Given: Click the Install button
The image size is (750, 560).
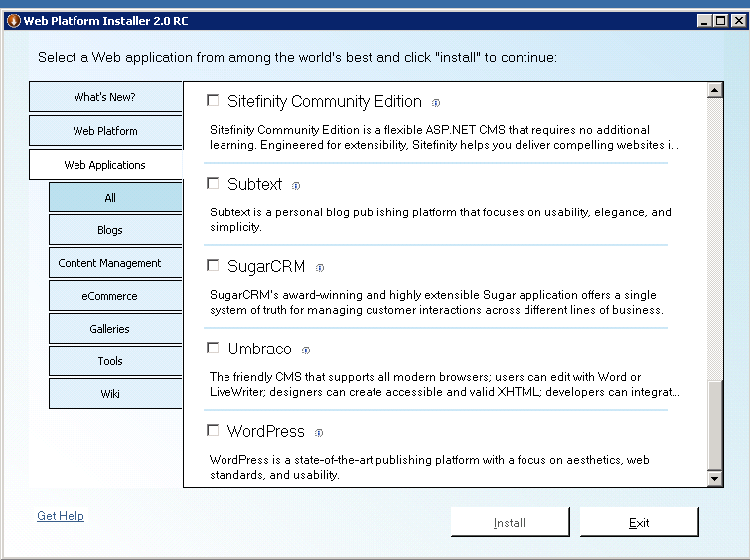Looking at the screenshot, I should point(511,522).
